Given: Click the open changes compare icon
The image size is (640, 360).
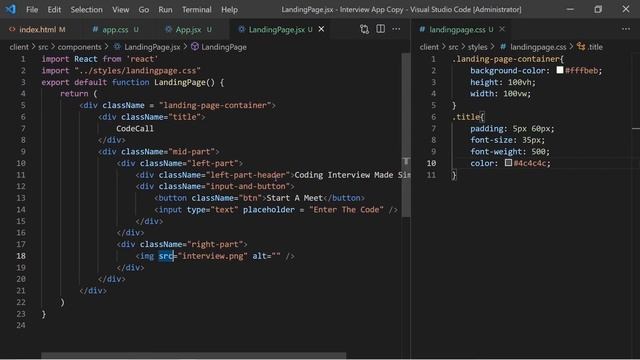Looking at the screenshot, I should pos(364,29).
